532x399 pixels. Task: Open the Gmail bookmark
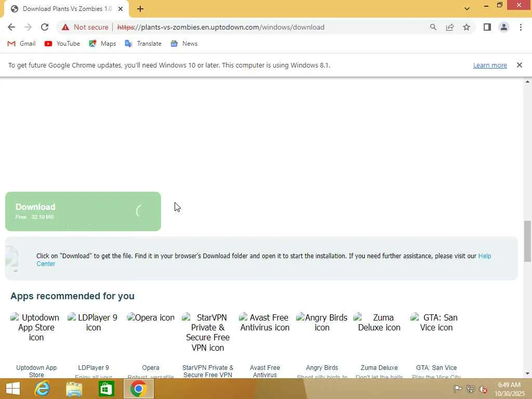pos(21,44)
